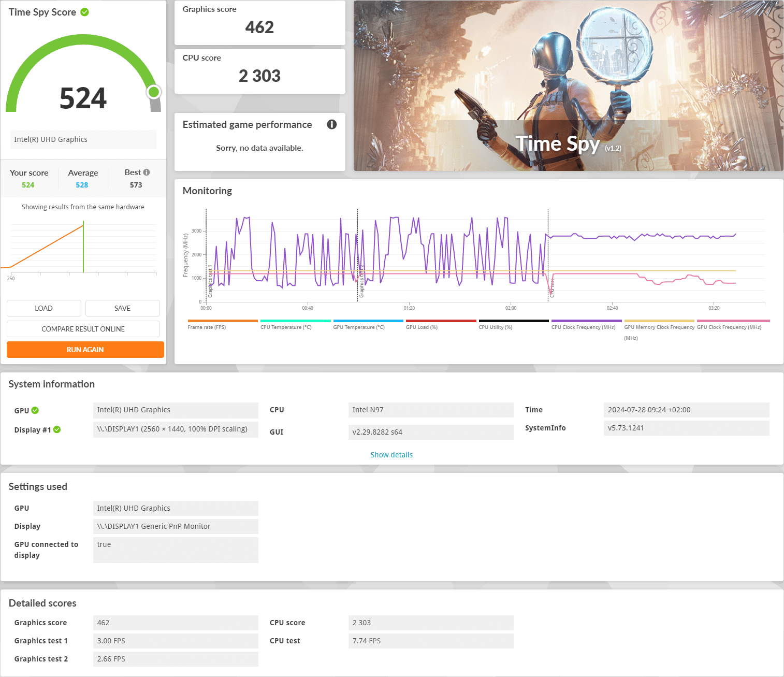Click the info icon next to Best
The height and width of the screenshot is (677, 784).
[147, 172]
